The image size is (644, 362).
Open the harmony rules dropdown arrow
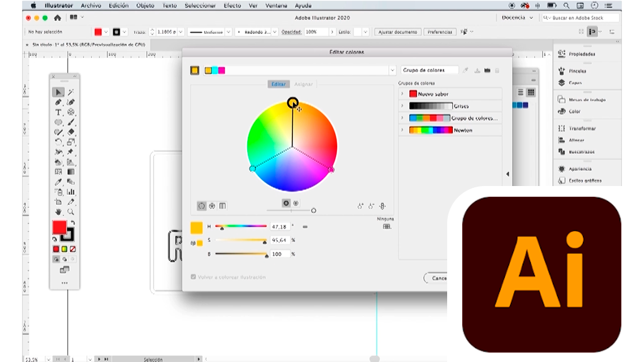point(392,70)
